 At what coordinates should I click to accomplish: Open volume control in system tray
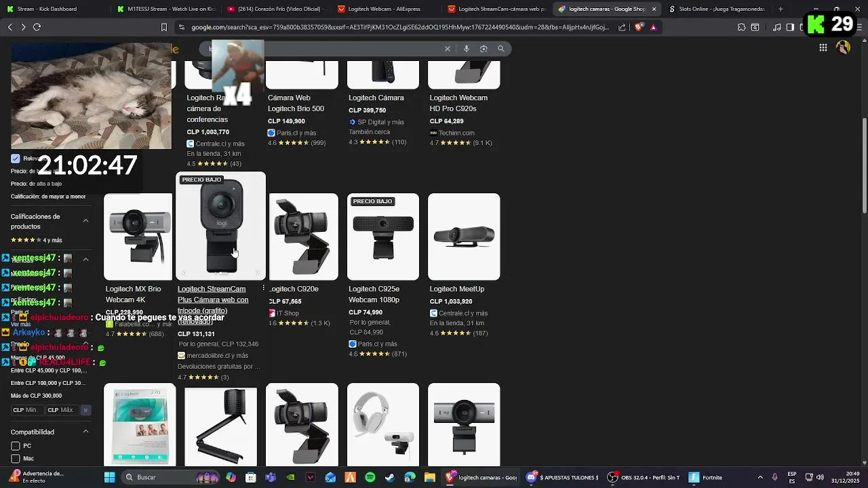pos(821,477)
